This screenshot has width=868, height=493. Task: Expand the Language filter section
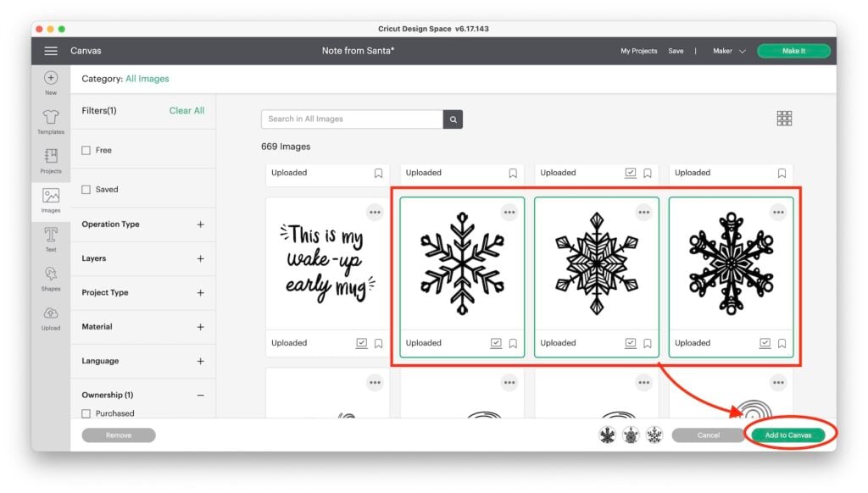(200, 362)
